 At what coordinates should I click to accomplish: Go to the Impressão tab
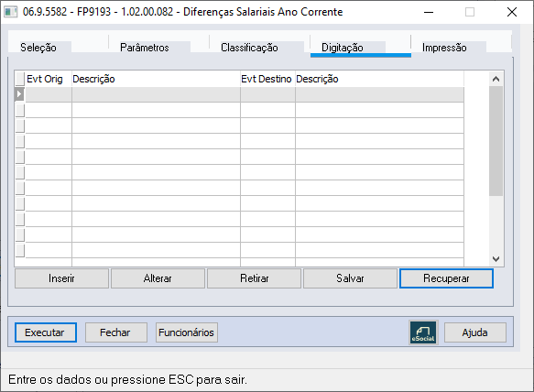pos(444,48)
